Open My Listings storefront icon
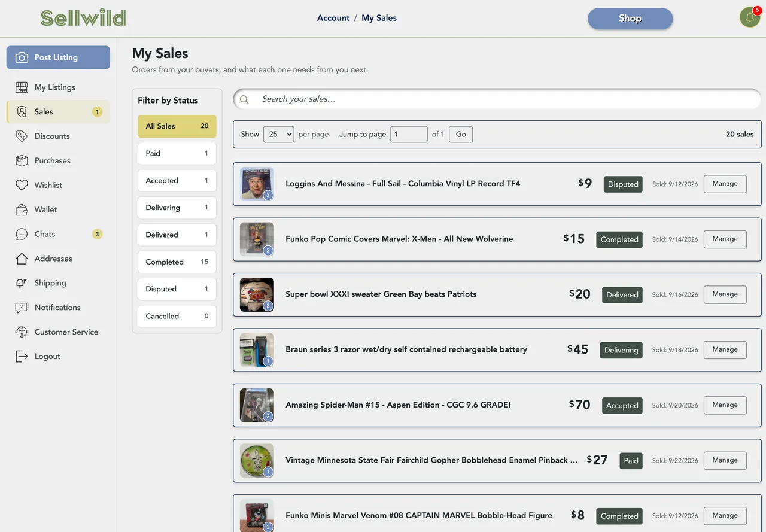The image size is (766, 532). point(22,87)
